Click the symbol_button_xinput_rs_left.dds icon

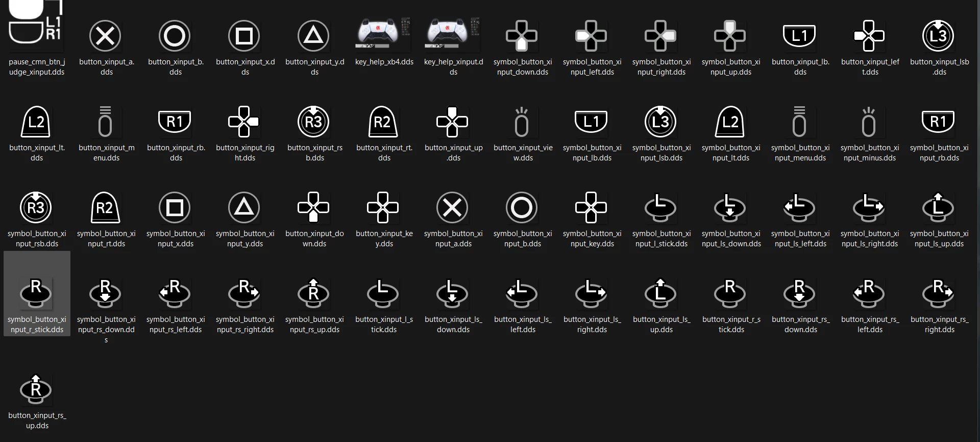point(175,293)
